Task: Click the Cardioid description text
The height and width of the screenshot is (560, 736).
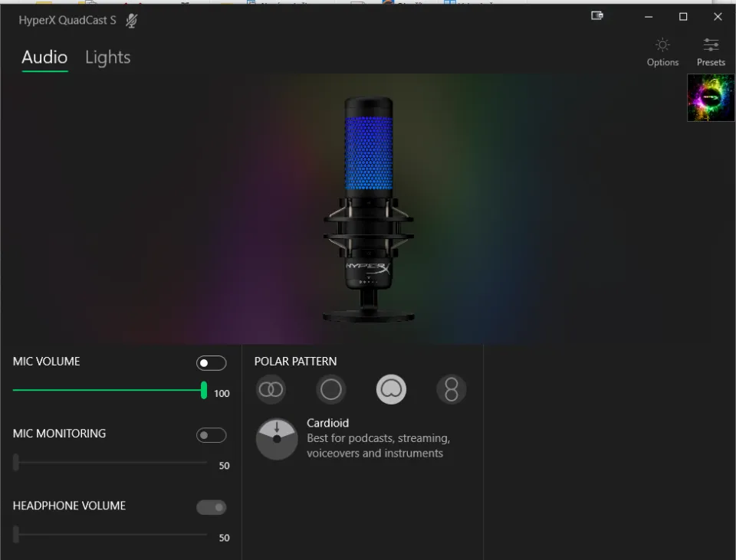Action: [x=378, y=446]
